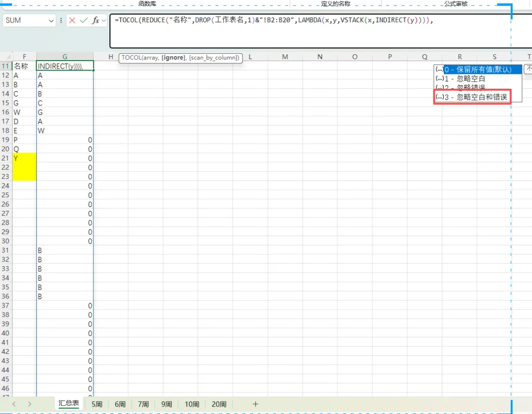This screenshot has width=532, height=414.
Task: Select column S header
Action: click(495, 57)
